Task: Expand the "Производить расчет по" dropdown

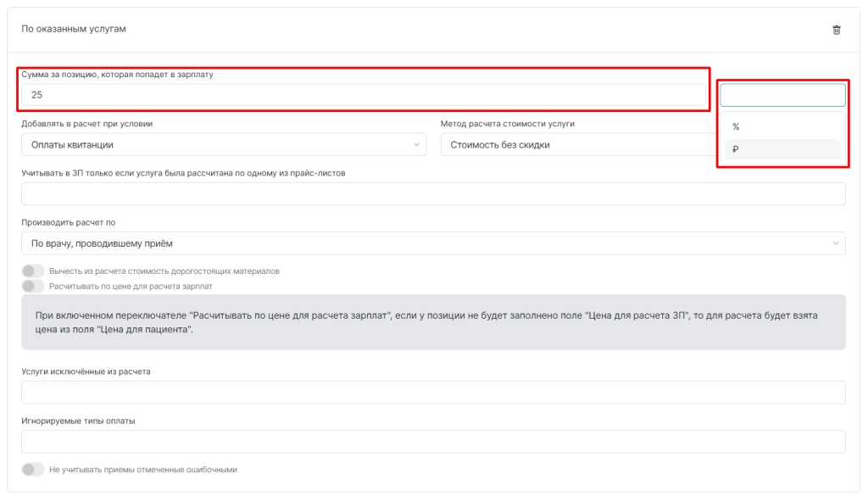Action: 433,243
